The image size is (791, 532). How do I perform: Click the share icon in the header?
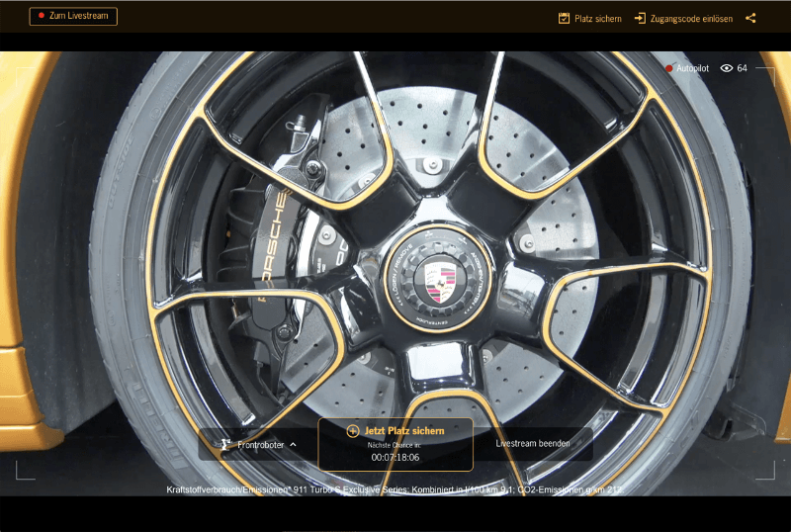coord(750,18)
